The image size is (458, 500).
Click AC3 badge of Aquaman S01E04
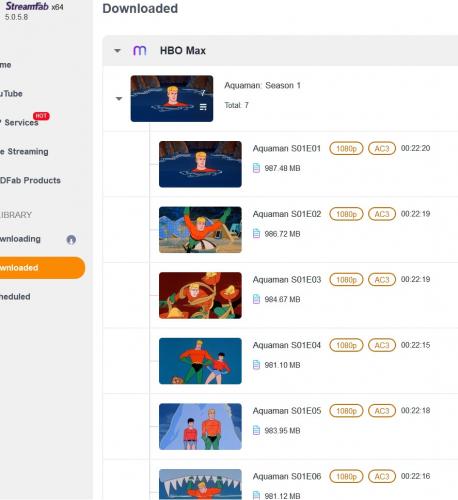[x=382, y=345]
